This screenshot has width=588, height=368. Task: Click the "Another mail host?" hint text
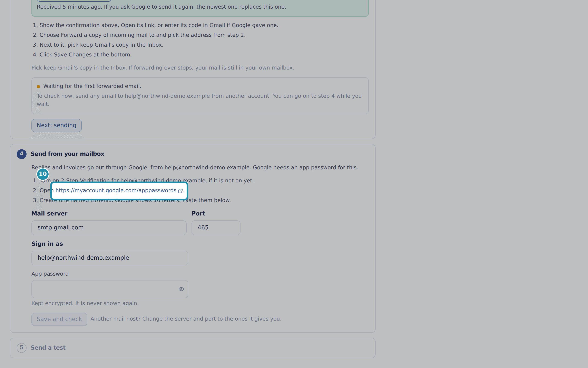tap(186, 319)
